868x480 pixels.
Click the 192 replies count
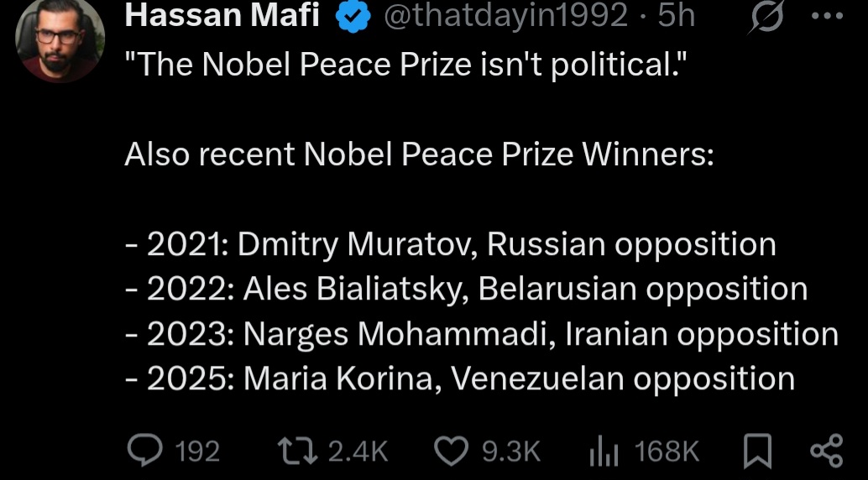(x=197, y=451)
